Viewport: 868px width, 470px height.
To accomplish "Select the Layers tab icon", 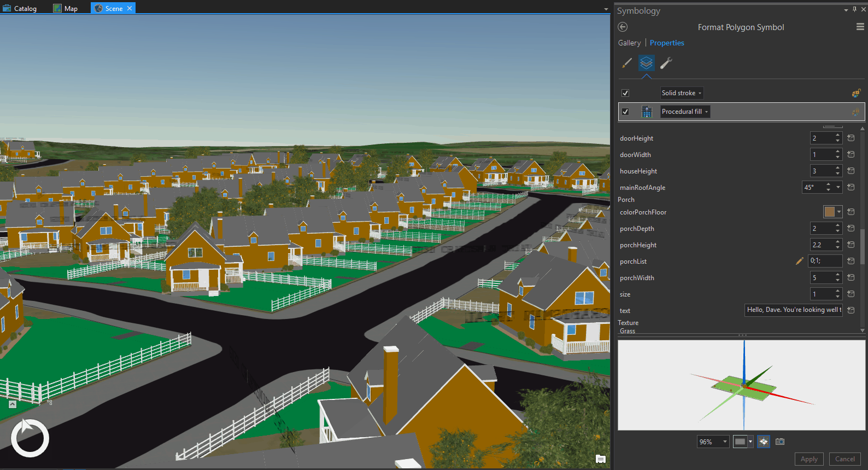I will [646, 63].
